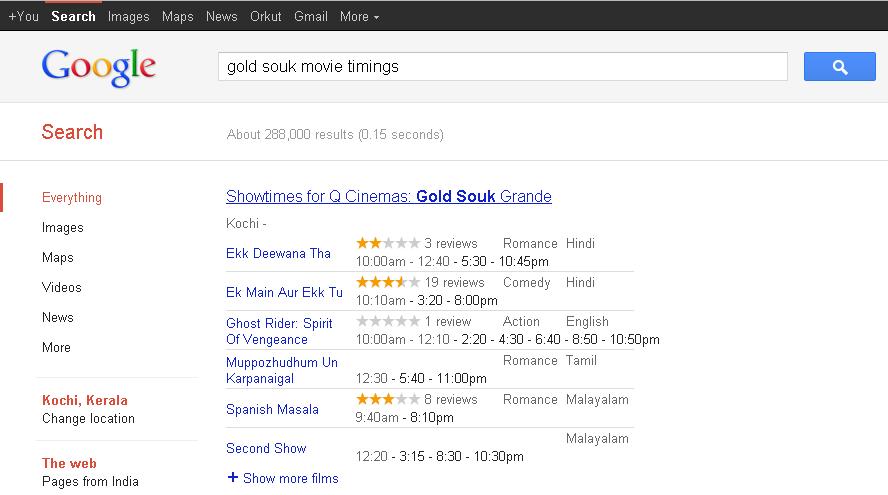Click the star rating for Spanish Masala
The width and height of the screenshot is (888, 495).
[x=388, y=399]
